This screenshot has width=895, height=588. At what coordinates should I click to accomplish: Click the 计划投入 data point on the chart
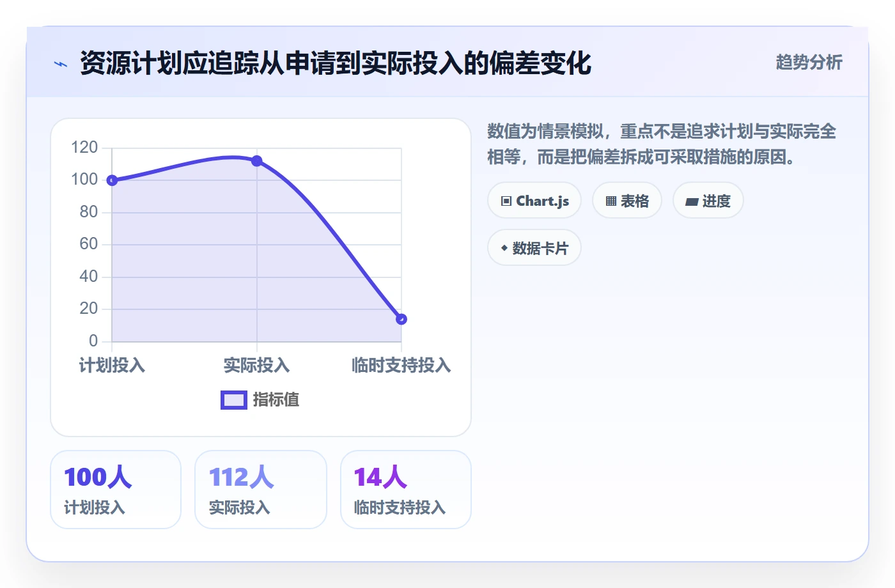point(112,180)
